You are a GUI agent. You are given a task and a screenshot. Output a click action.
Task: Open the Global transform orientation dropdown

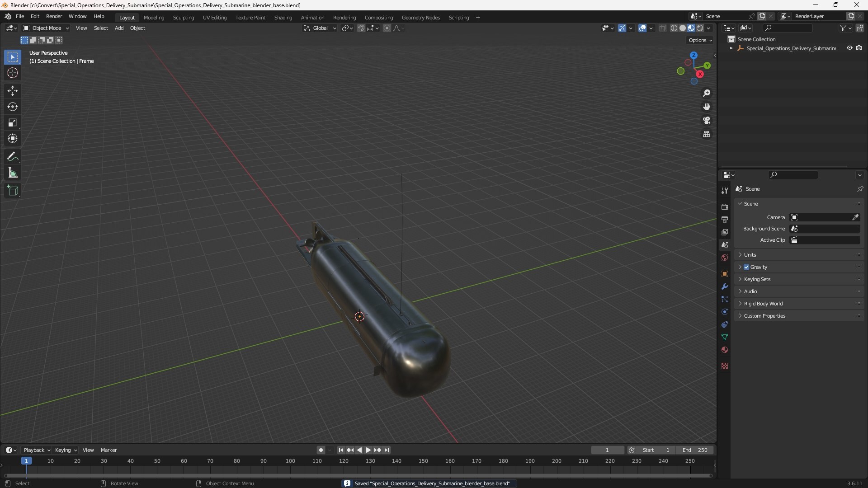[x=320, y=28]
